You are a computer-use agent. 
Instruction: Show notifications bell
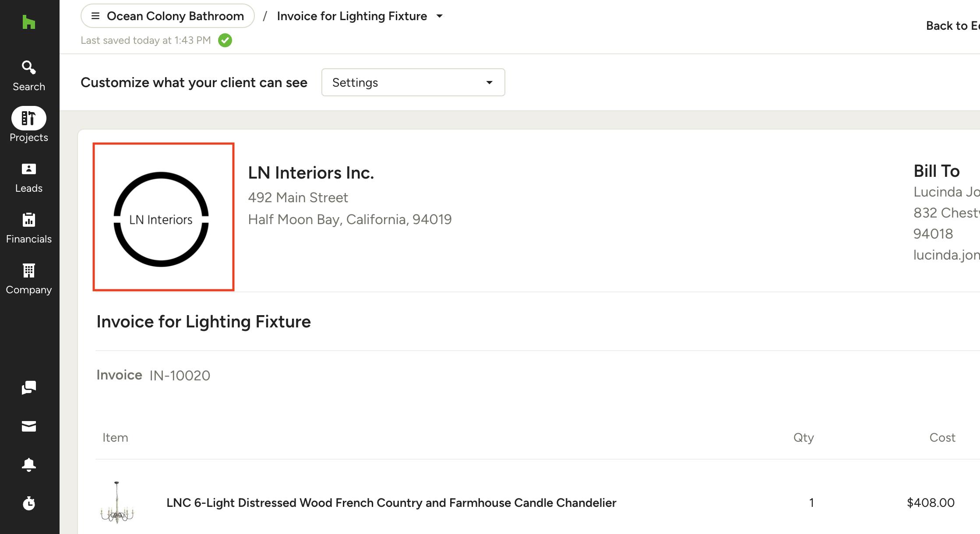point(29,464)
